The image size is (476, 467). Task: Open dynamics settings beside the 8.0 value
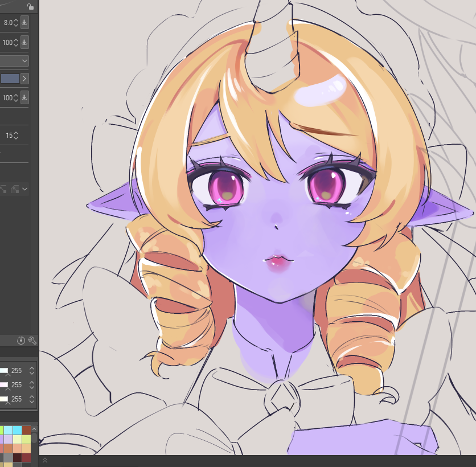(24, 22)
